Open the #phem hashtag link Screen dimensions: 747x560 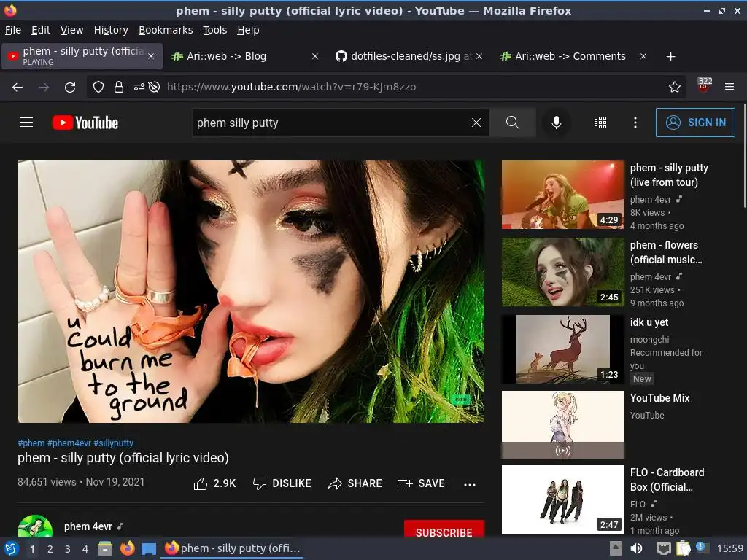coord(31,443)
